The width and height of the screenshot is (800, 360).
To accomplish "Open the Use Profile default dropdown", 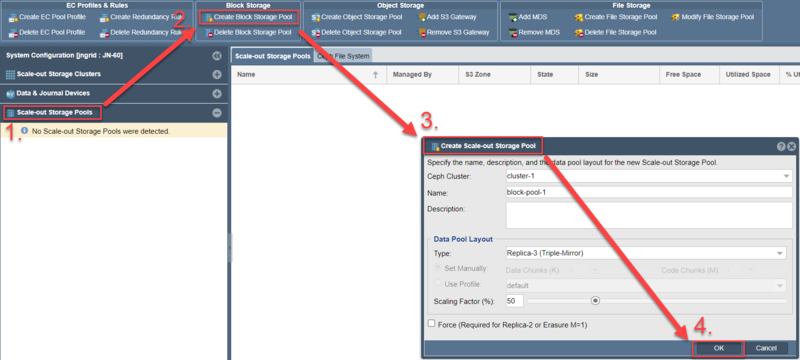I will click(x=780, y=286).
